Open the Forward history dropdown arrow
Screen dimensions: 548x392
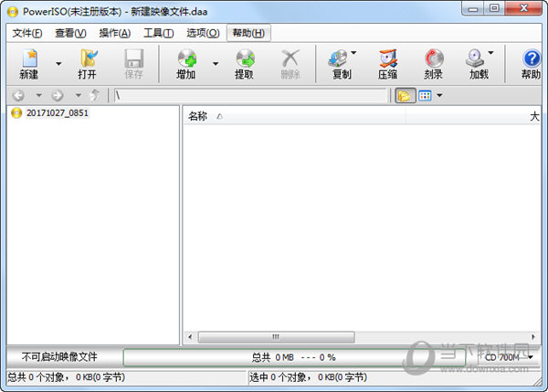click(x=79, y=95)
